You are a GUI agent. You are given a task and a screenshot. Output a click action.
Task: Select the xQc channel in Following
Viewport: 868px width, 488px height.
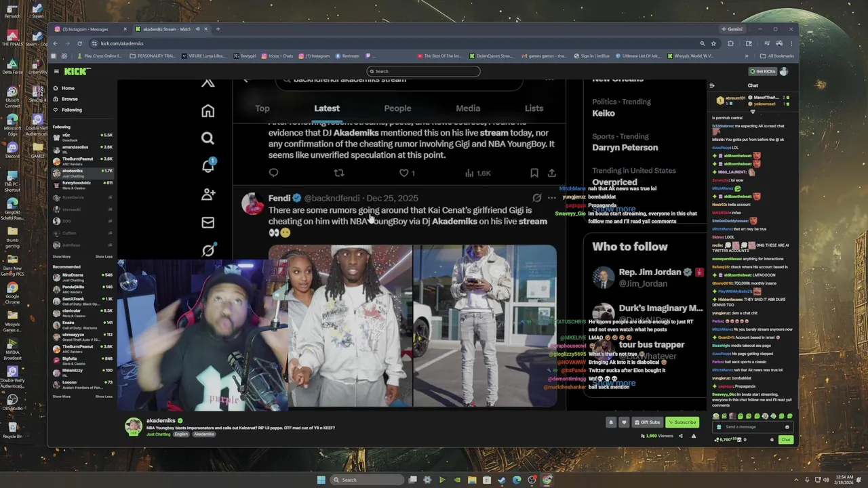(82, 136)
